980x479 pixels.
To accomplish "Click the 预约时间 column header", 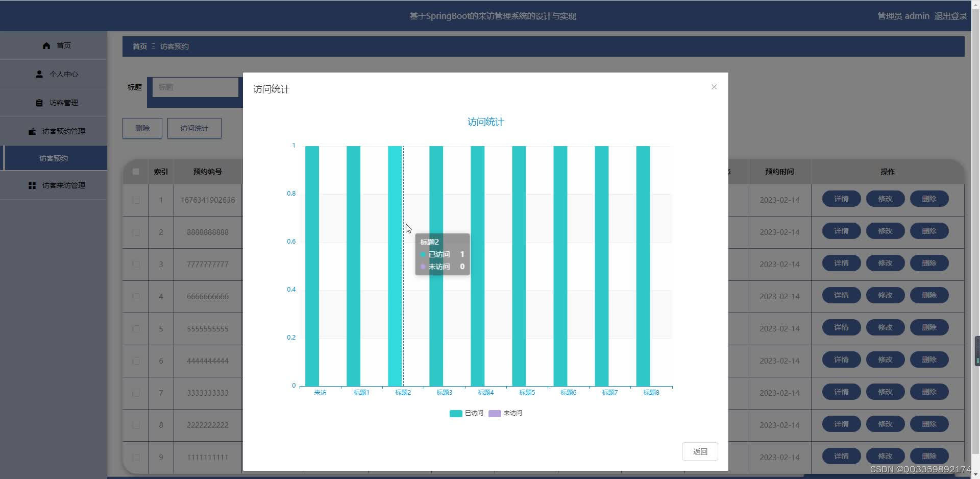I will pyautogui.click(x=779, y=172).
